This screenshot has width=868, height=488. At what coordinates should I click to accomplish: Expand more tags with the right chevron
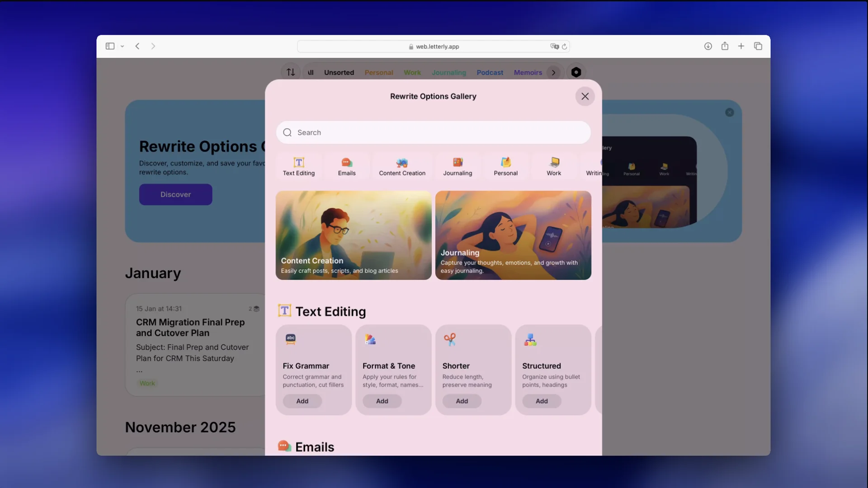553,73
